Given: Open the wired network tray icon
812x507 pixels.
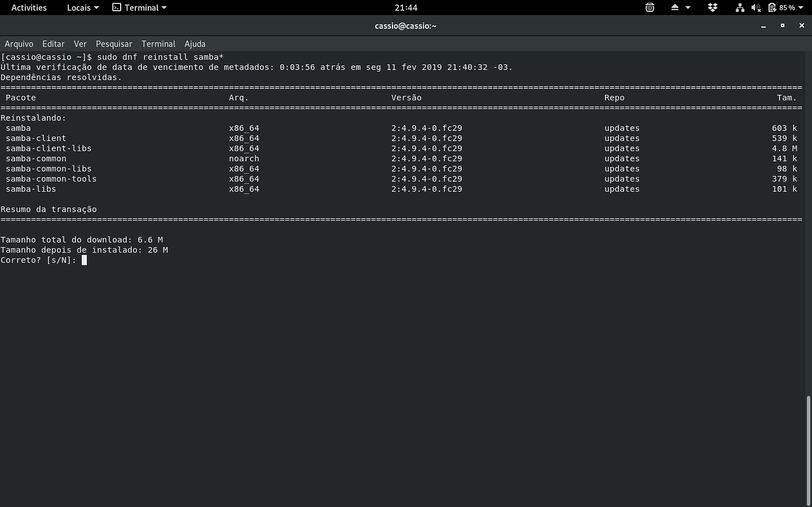Looking at the screenshot, I should pyautogui.click(x=740, y=8).
